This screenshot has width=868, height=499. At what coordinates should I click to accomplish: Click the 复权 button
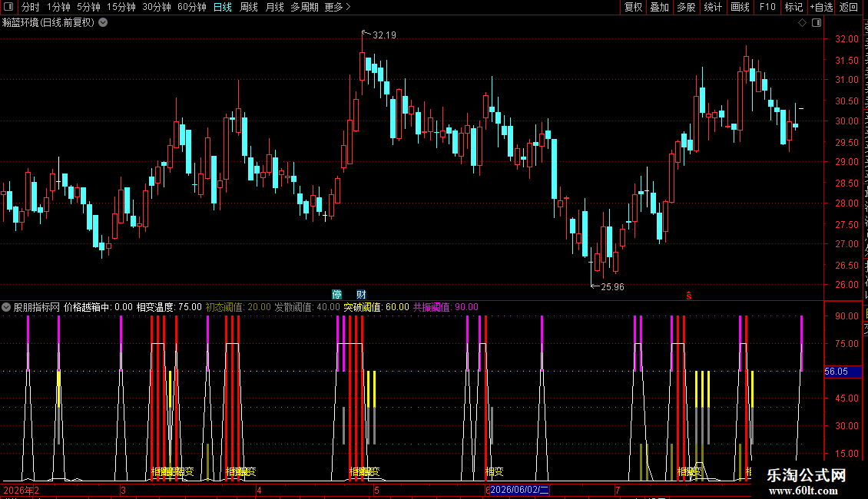click(x=633, y=7)
